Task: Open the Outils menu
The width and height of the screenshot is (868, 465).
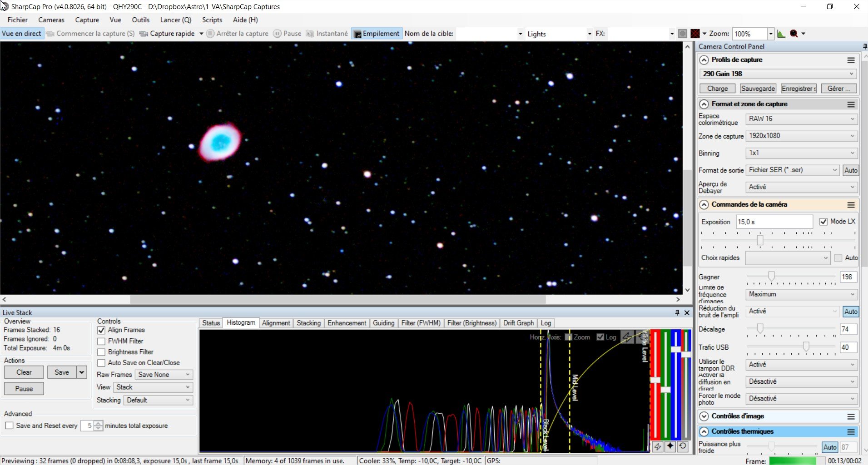Action: pyautogui.click(x=141, y=20)
